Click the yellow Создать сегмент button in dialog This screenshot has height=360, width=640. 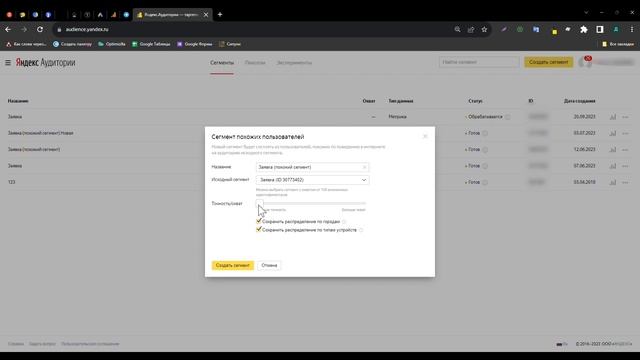pyautogui.click(x=233, y=265)
